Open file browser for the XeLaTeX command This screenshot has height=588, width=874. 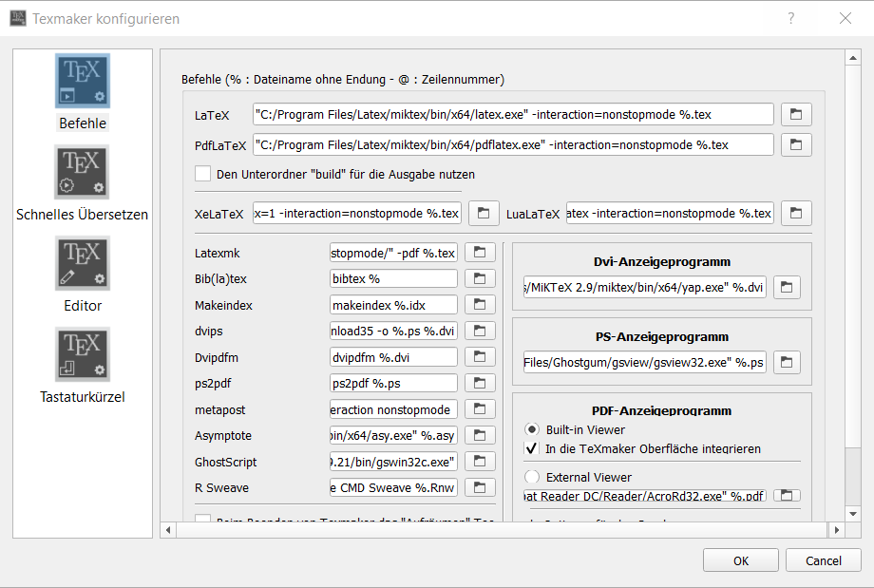click(x=483, y=213)
